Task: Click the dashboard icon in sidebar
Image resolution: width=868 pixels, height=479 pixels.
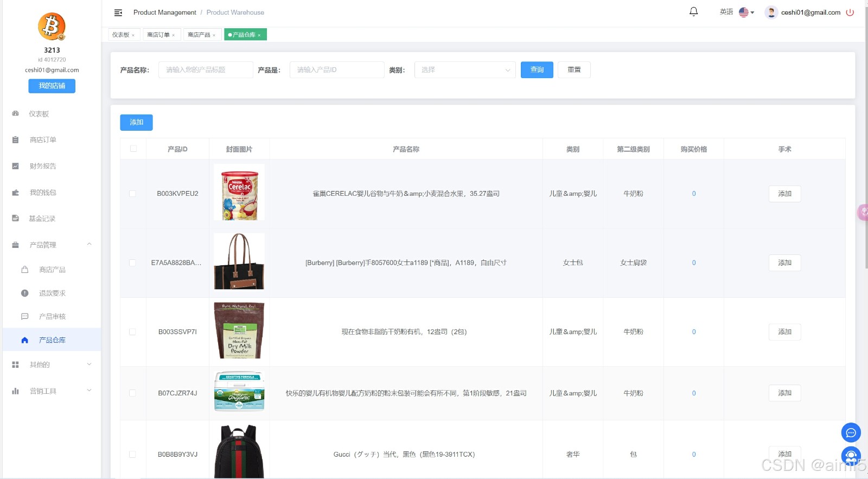Action: click(x=16, y=114)
